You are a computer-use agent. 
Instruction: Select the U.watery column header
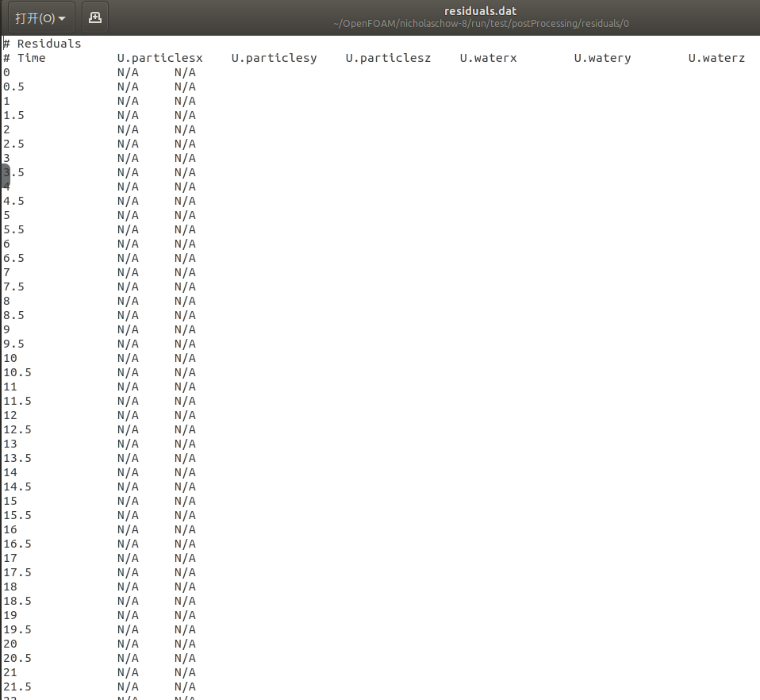pos(602,58)
